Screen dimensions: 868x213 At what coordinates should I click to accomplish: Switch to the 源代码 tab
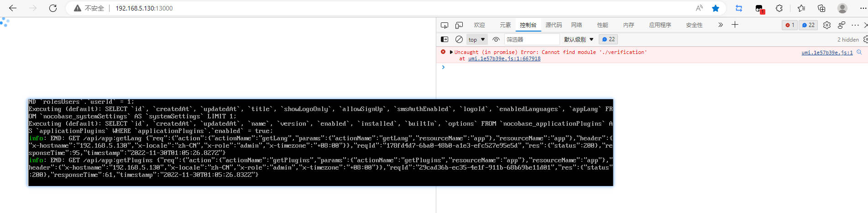(554, 25)
